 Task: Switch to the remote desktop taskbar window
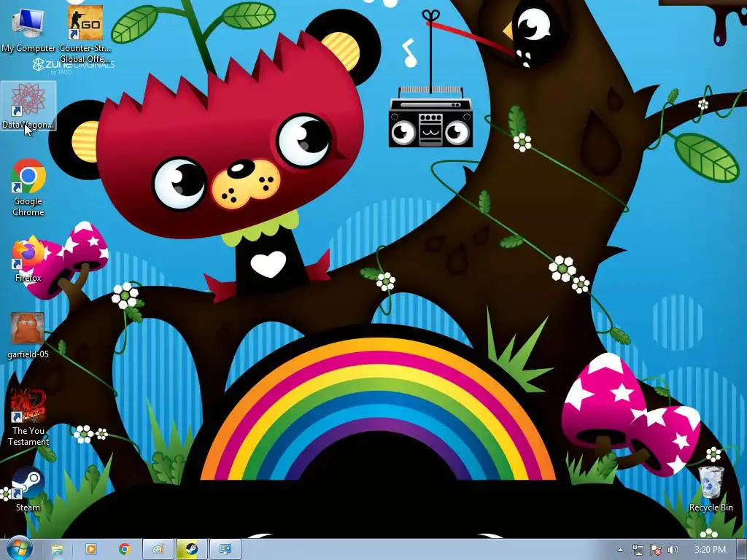coord(225,549)
